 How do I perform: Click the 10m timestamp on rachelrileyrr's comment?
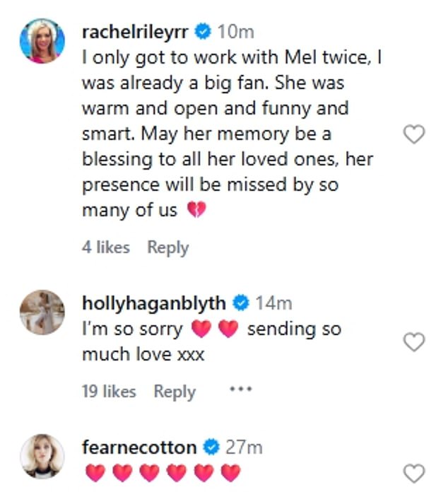(235, 32)
